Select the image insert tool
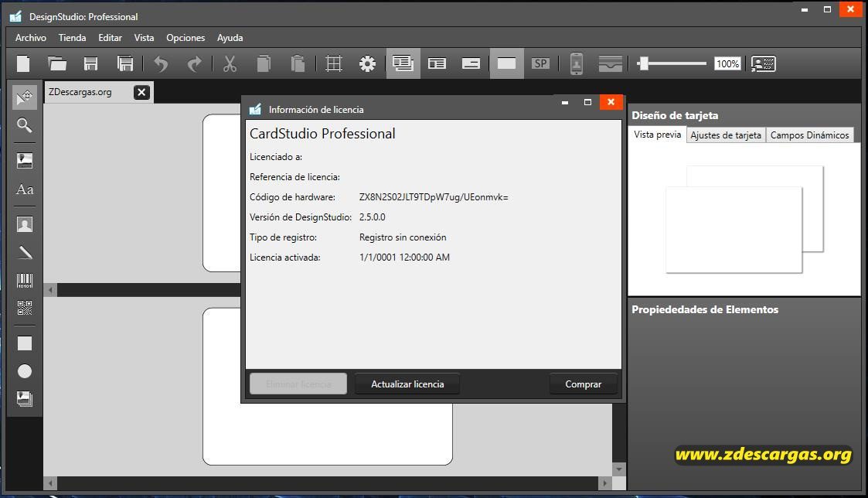 (25, 161)
